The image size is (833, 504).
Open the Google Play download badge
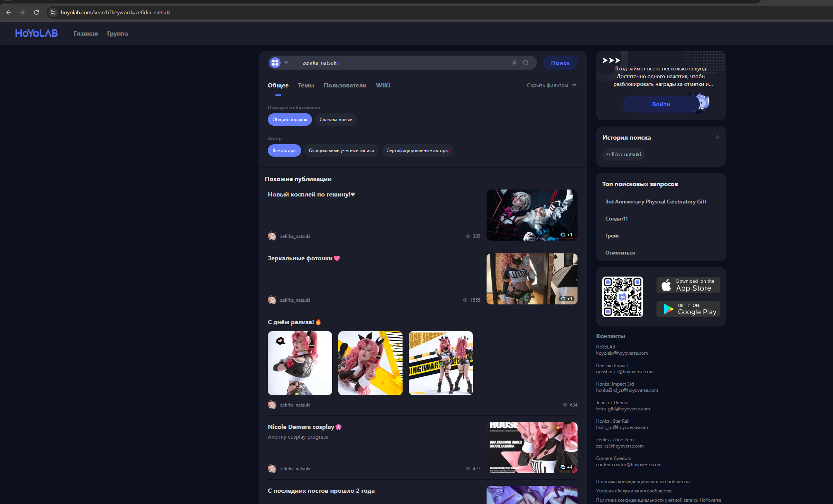pos(688,309)
